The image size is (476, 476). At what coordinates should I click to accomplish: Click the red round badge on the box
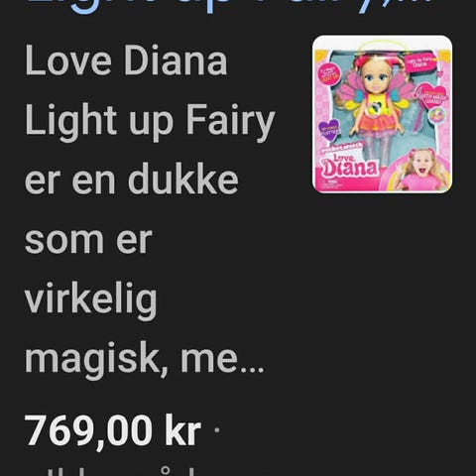[x=327, y=73]
